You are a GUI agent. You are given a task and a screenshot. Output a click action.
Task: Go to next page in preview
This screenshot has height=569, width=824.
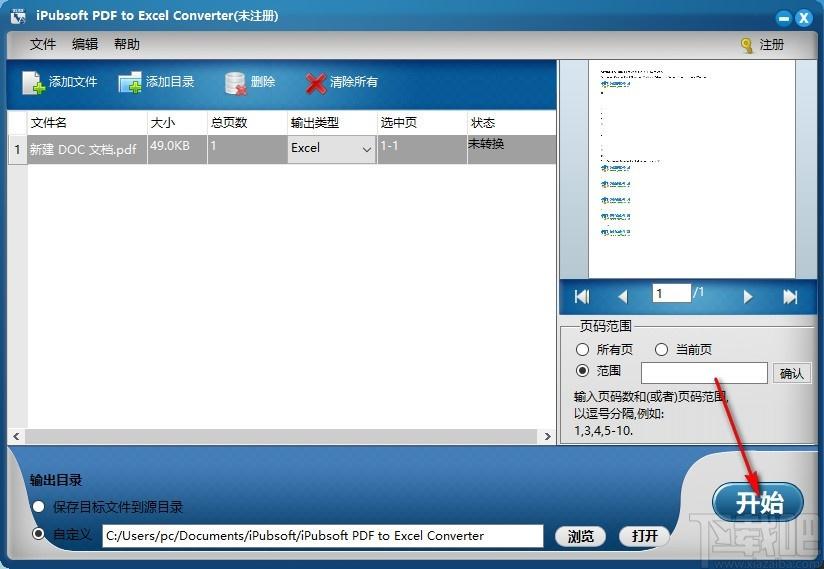click(748, 297)
